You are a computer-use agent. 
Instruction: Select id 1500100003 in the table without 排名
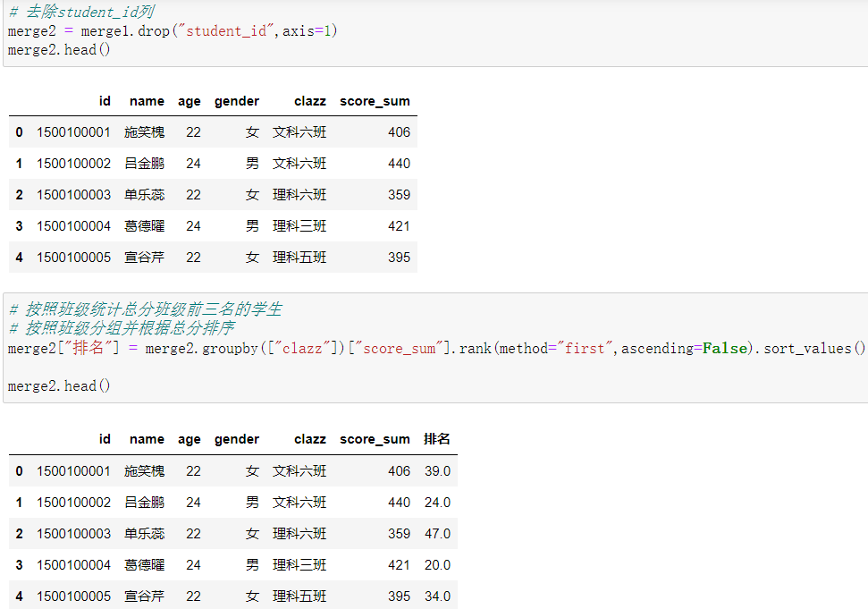coord(73,195)
